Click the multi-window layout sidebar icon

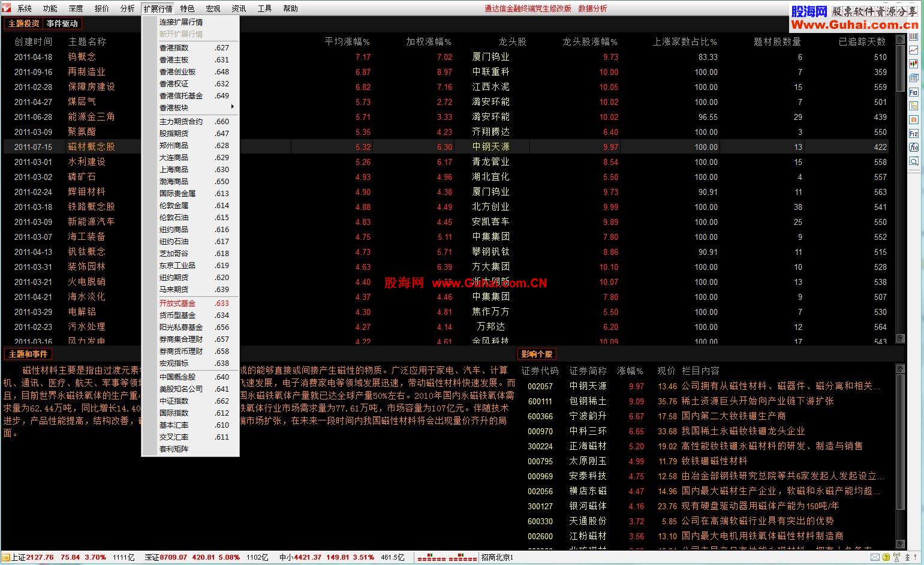pos(914,78)
